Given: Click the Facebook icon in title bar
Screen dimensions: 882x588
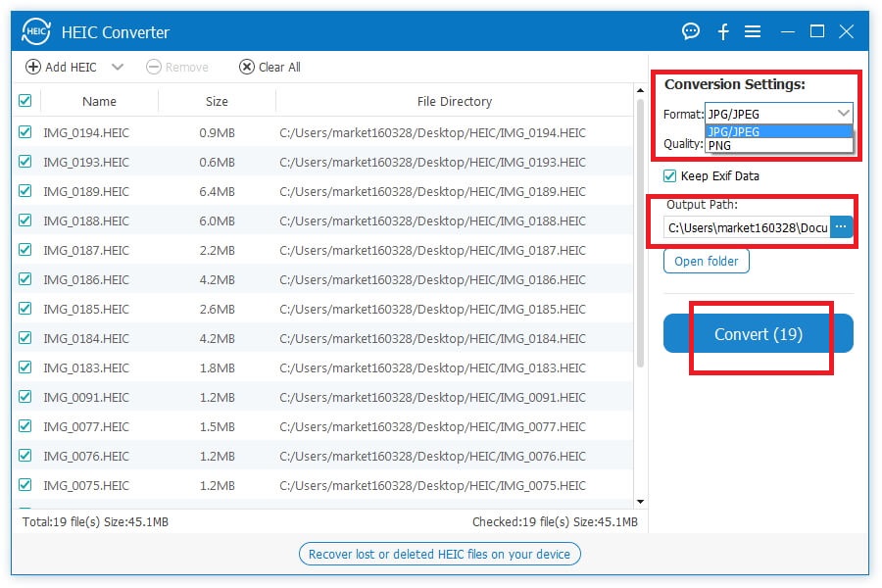Looking at the screenshot, I should click(723, 31).
